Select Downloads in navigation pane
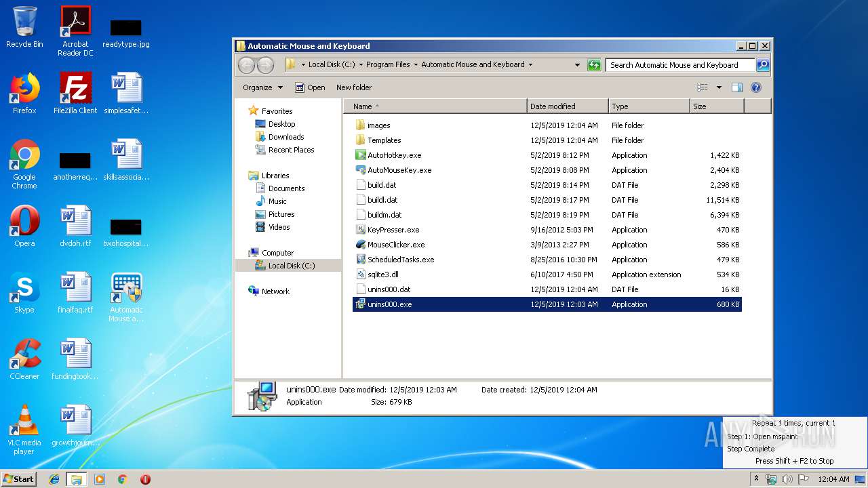 tap(286, 137)
